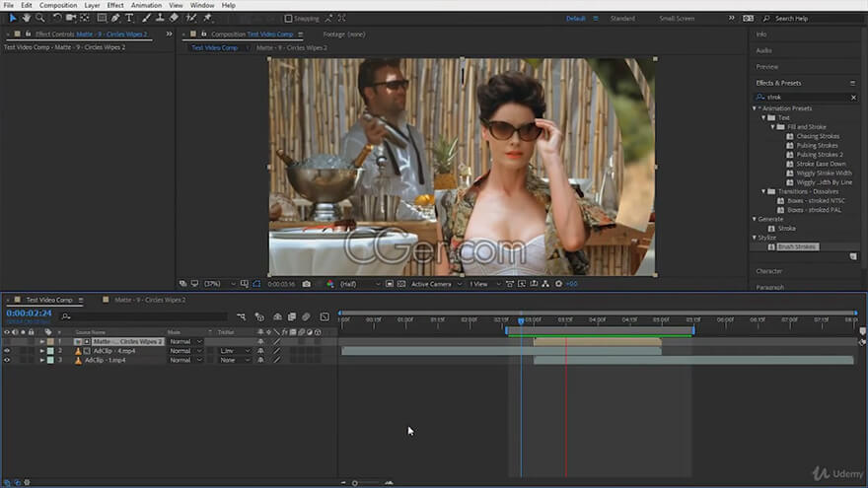Open the composition flowchart from viewer footer

(x=545, y=284)
